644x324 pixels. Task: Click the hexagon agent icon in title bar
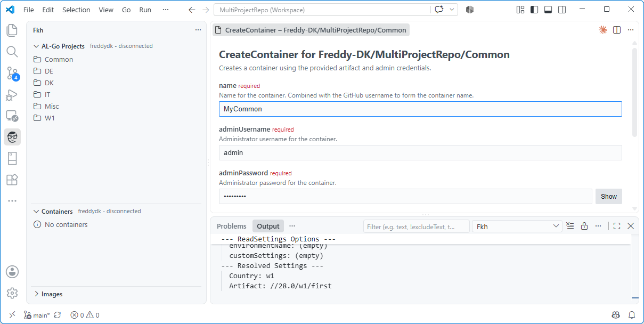pyautogui.click(x=469, y=10)
